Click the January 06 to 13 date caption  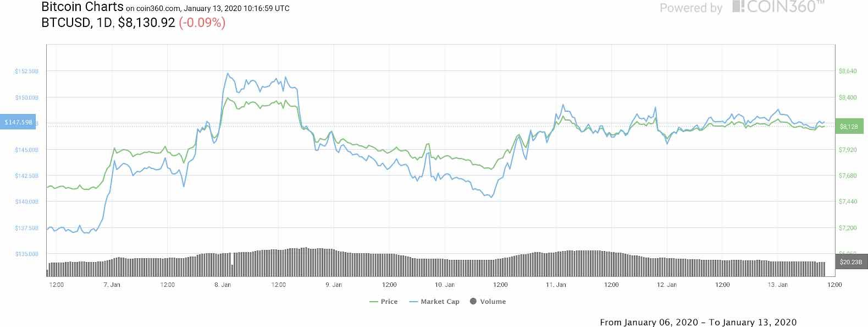pyautogui.click(x=698, y=322)
